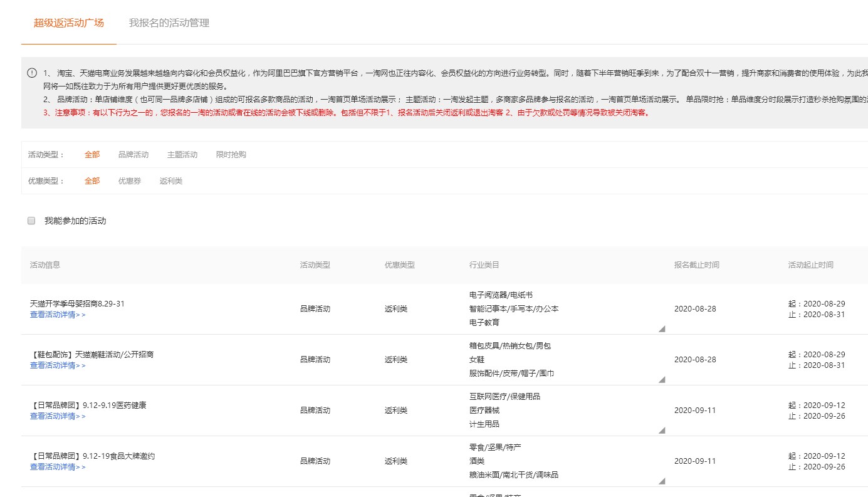868x497 pixels.
Task: Switch to 我报名的活动管理 tab
Action: [x=167, y=23]
